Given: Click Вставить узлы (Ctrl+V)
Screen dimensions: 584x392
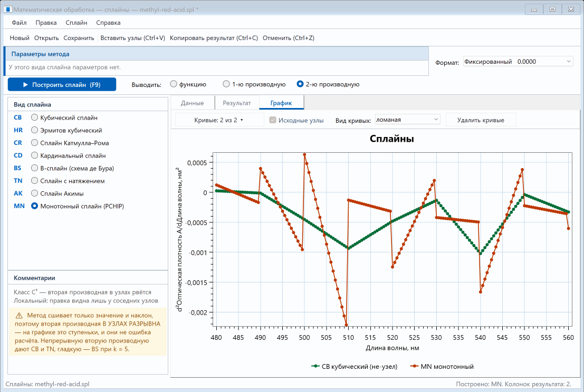Looking at the screenshot, I should pyautogui.click(x=132, y=38).
